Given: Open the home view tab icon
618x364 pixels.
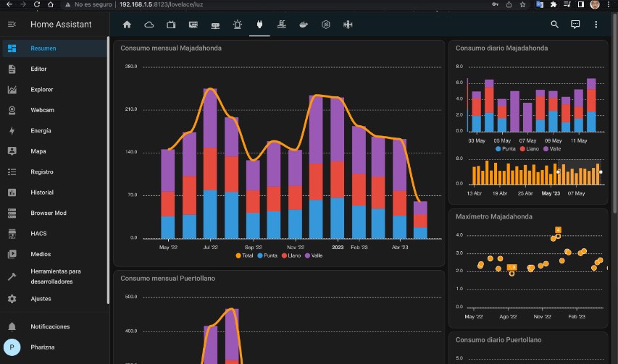Looking at the screenshot, I should coord(127,25).
